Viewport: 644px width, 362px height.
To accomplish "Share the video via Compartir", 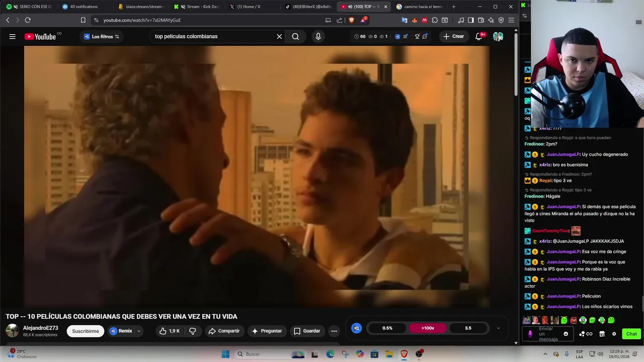I will (224, 331).
